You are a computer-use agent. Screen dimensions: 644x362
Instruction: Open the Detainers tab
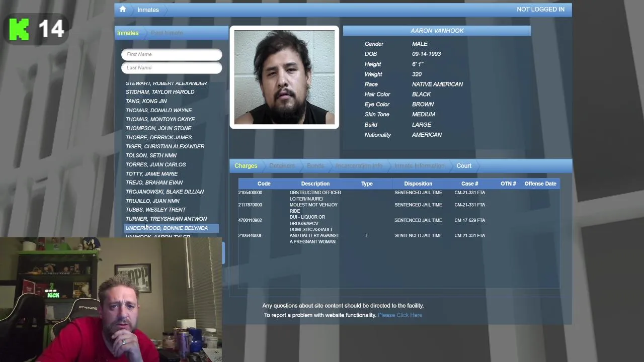(x=282, y=166)
